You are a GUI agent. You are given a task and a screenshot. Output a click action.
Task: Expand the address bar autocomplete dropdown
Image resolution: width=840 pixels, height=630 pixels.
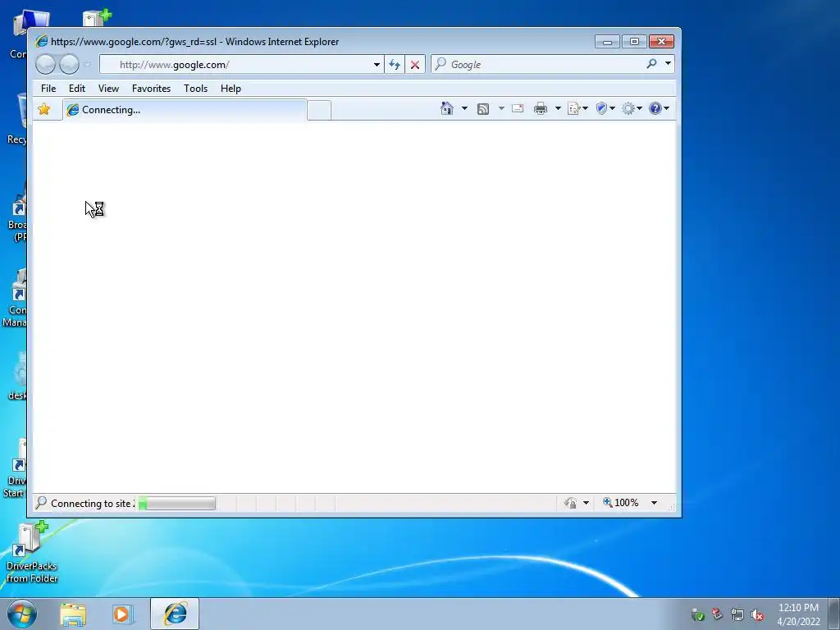pyautogui.click(x=377, y=64)
